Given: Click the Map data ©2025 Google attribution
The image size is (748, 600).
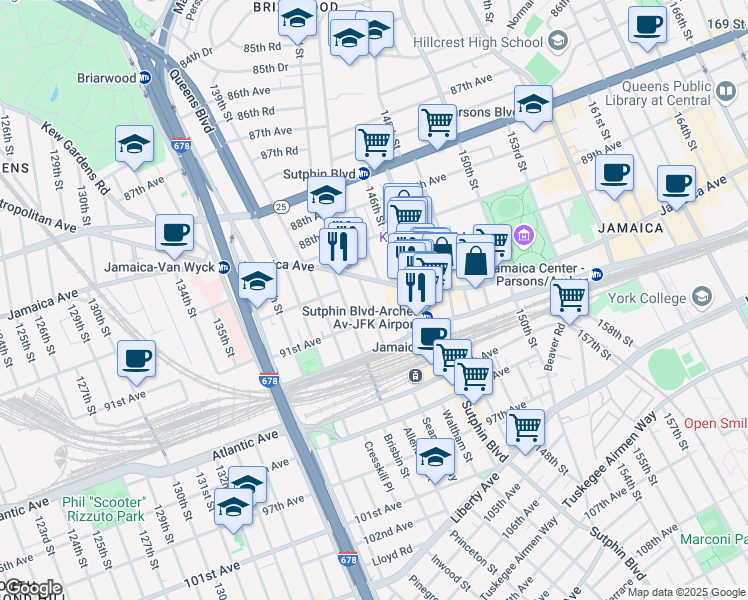Looking at the screenshot, I should click(x=687, y=592).
